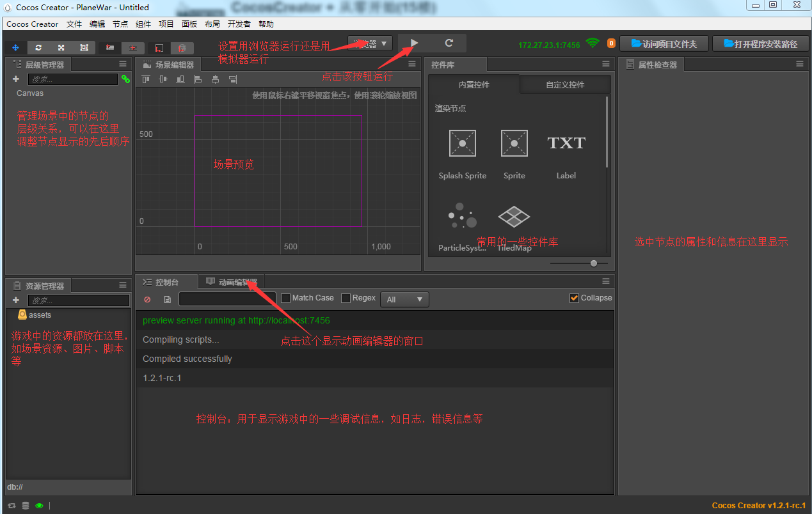Click the green wifi connection icon
Image resolution: width=812 pixels, height=514 pixels.
point(593,43)
